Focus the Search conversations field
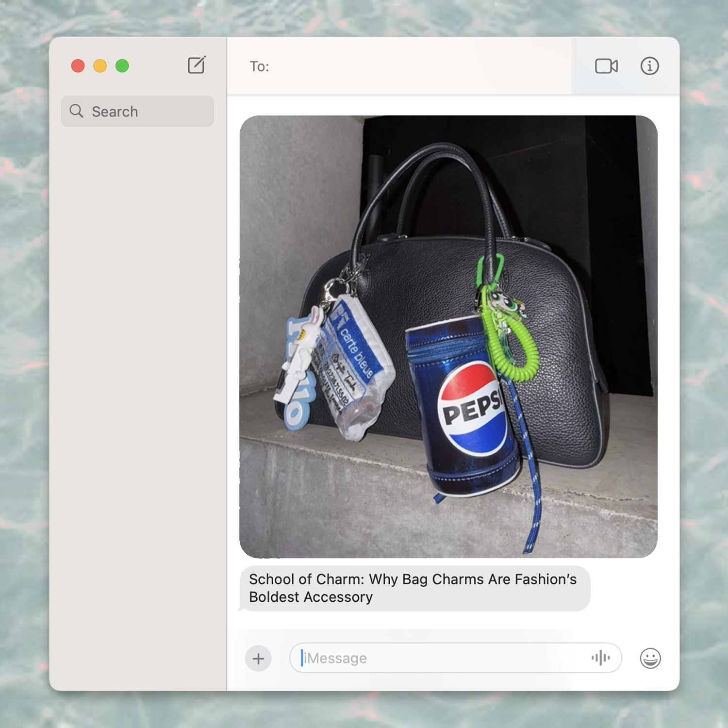728x728 pixels. click(x=137, y=111)
